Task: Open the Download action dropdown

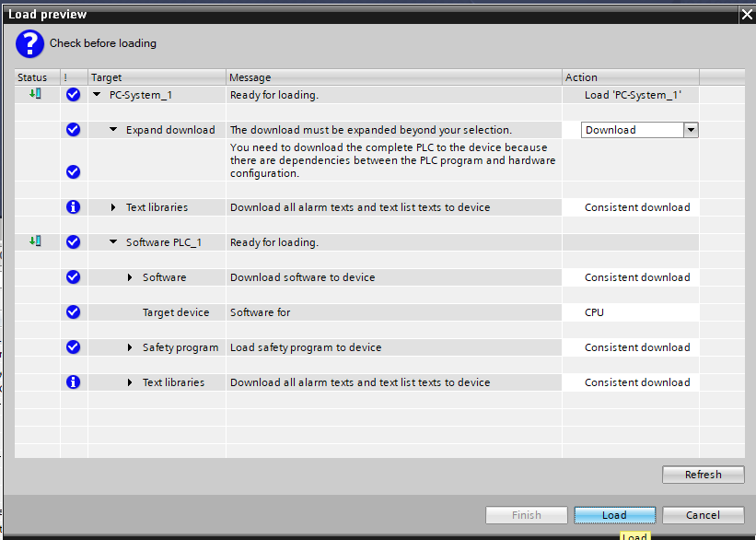Action: coord(691,130)
